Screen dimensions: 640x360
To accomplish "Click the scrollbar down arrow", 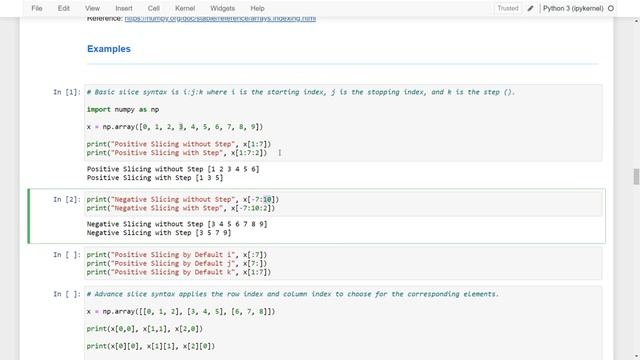I will coord(636,356).
